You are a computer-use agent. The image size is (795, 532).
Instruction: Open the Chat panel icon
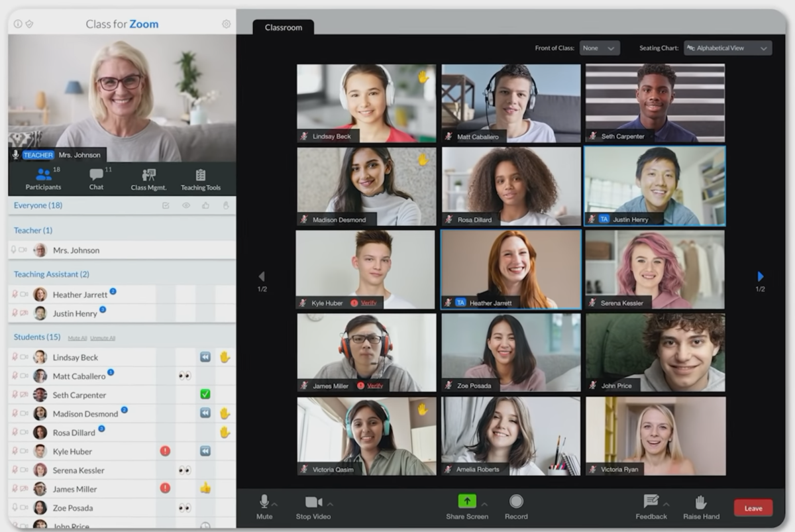click(96, 175)
